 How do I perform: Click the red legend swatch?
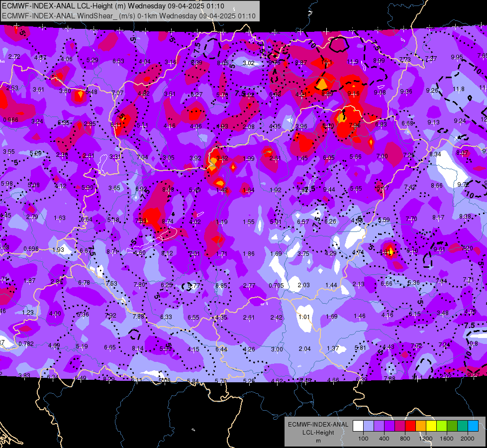click(410, 426)
